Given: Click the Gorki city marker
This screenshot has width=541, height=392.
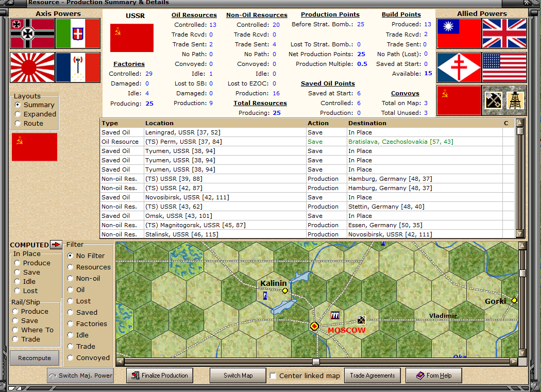Looking at the screenshot, I should coord(514,300).
